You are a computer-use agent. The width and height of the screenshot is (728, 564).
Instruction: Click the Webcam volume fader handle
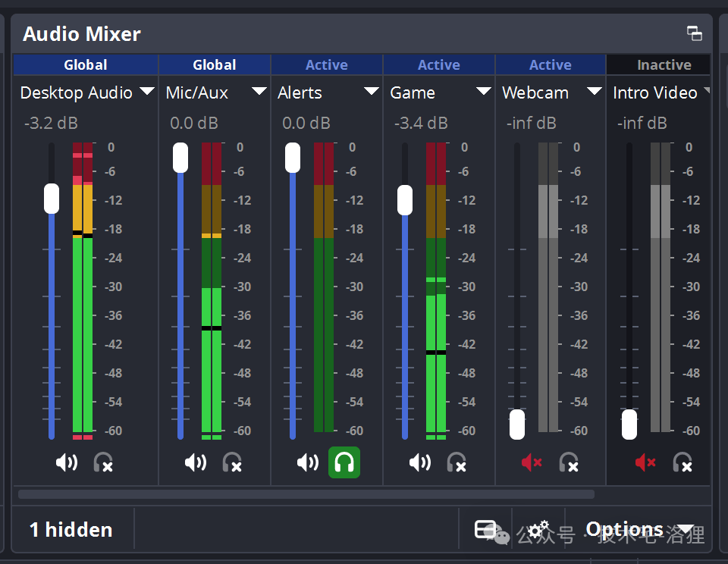517,425
